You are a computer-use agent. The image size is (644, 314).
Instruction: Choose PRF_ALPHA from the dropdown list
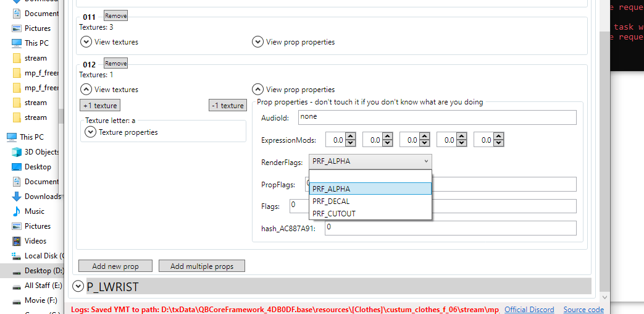point(370,189)
